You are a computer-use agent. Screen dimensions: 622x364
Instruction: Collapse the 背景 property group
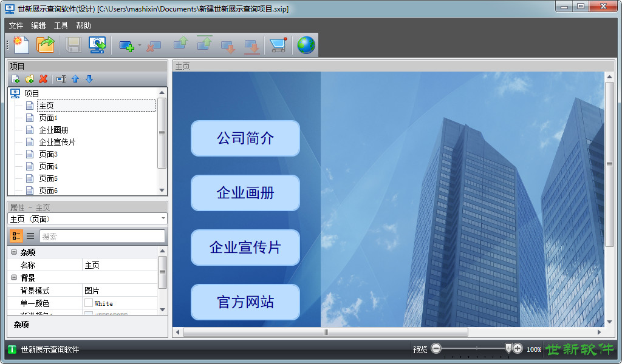click(x=14, y=277)
